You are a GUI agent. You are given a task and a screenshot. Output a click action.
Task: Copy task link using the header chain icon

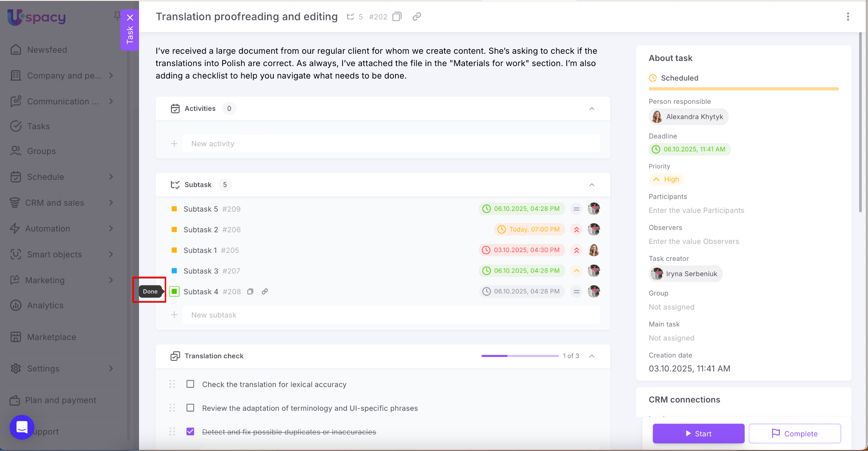(x=417, y=17)
